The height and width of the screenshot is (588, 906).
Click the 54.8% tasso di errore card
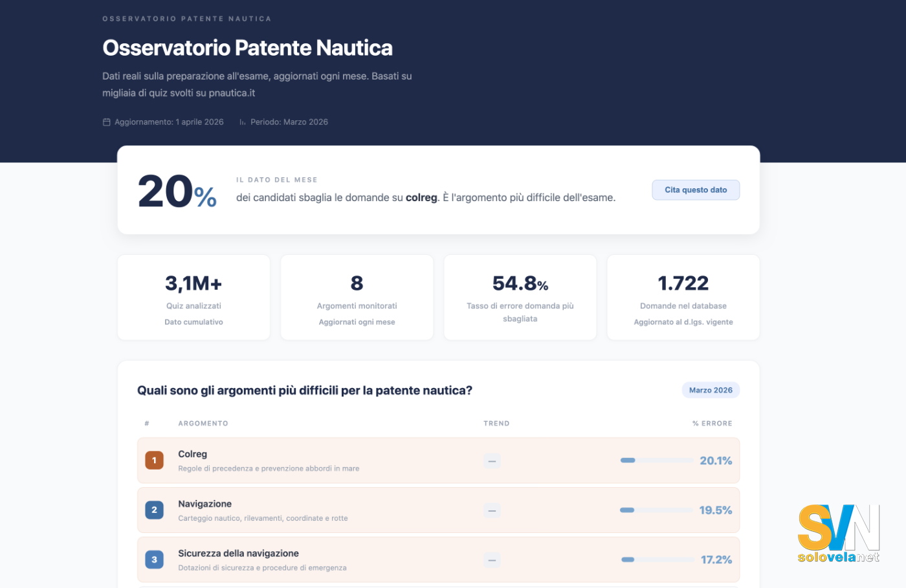520,298
